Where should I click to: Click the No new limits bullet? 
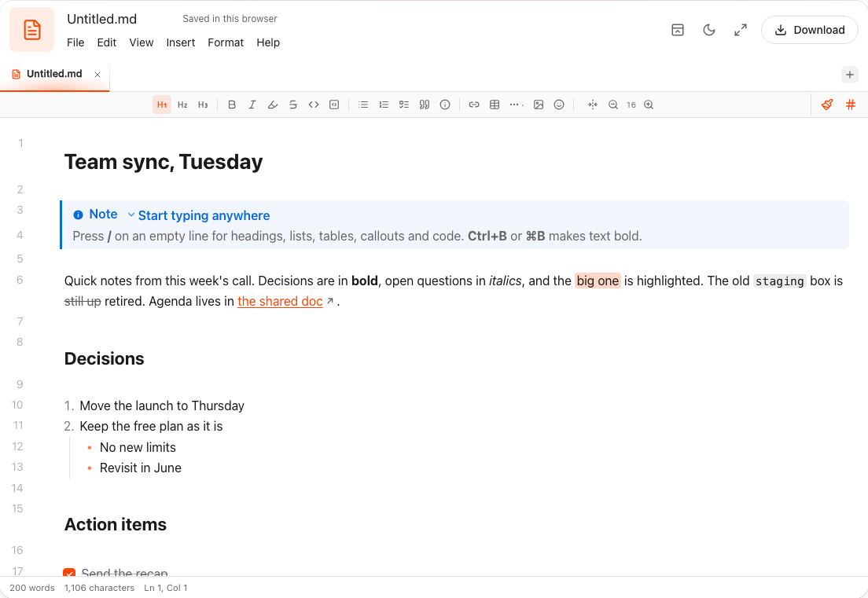138,448
